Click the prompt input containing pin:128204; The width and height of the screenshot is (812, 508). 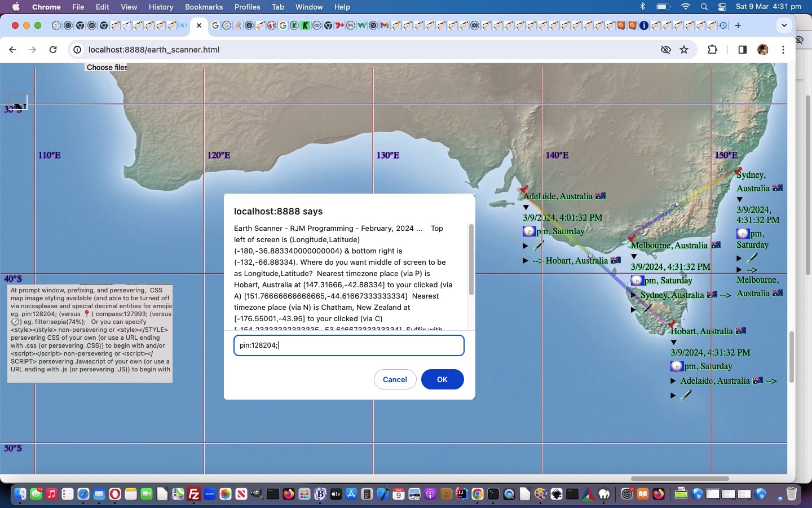349,345
